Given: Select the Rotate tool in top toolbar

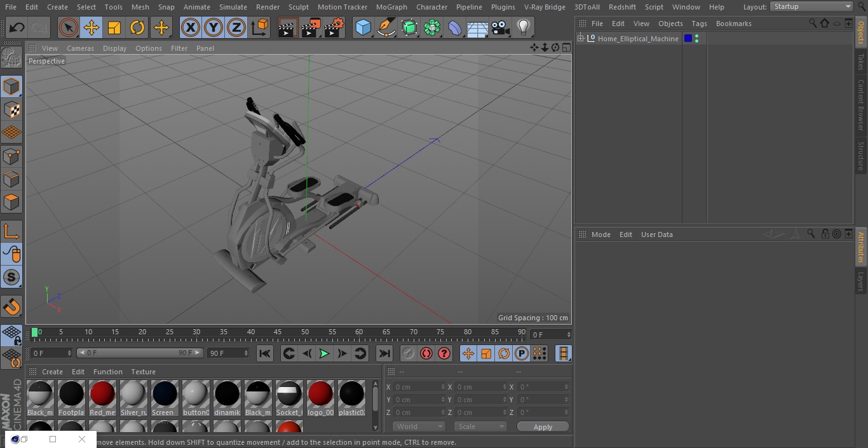Looking at the screenshot, I should 137,27.
